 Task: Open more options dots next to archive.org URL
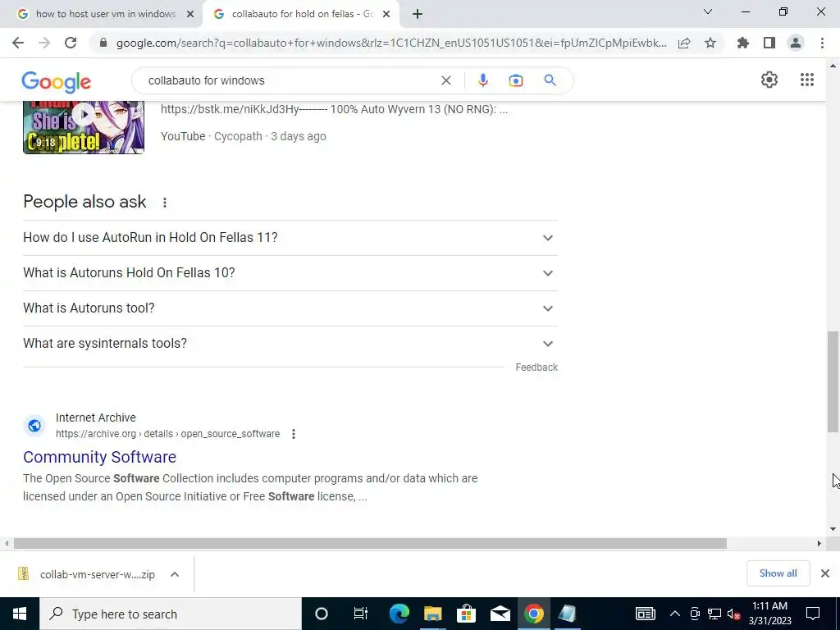point(293,434)
